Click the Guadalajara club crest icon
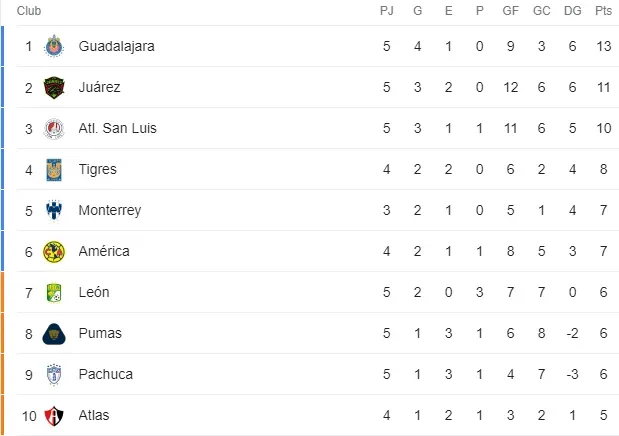Screen dimensions: 619x436 (54, 46)
